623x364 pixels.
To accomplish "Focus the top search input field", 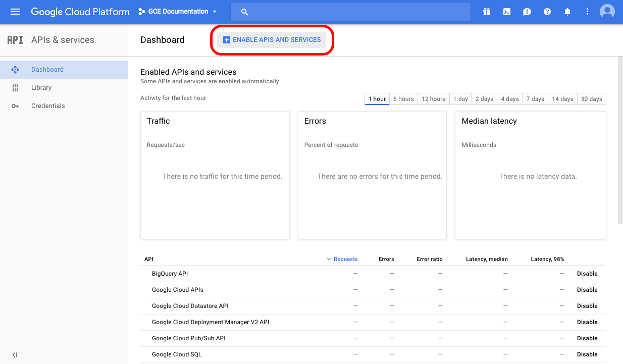I will click(350, 12).
